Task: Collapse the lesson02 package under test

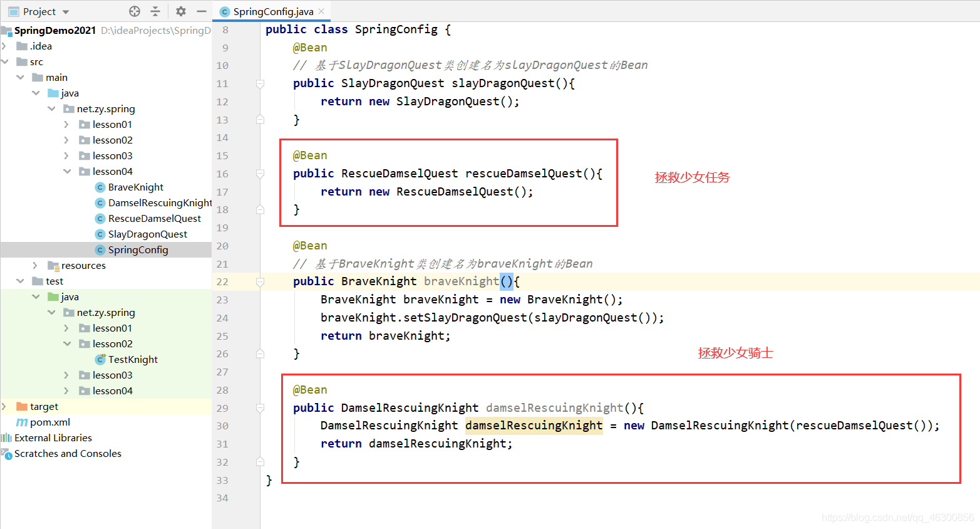Action: point(67,343)
